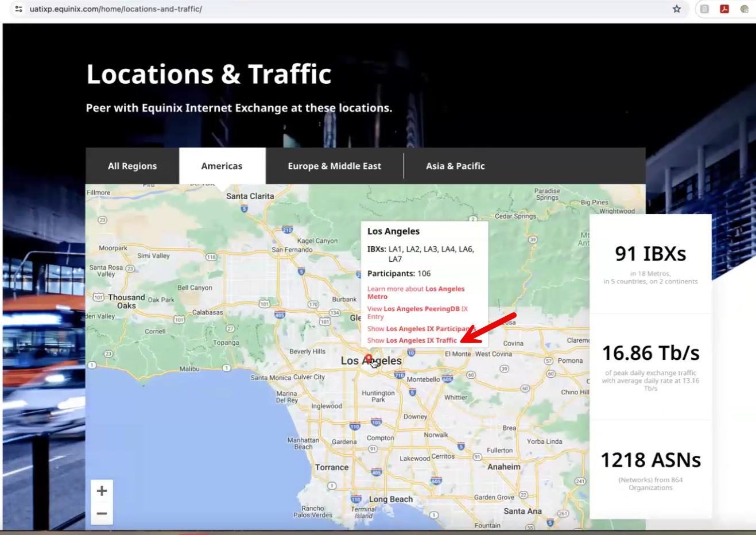The image size is (756, 535).
Task: Click Pomona label on map
Action: click(x=570, y=360)
